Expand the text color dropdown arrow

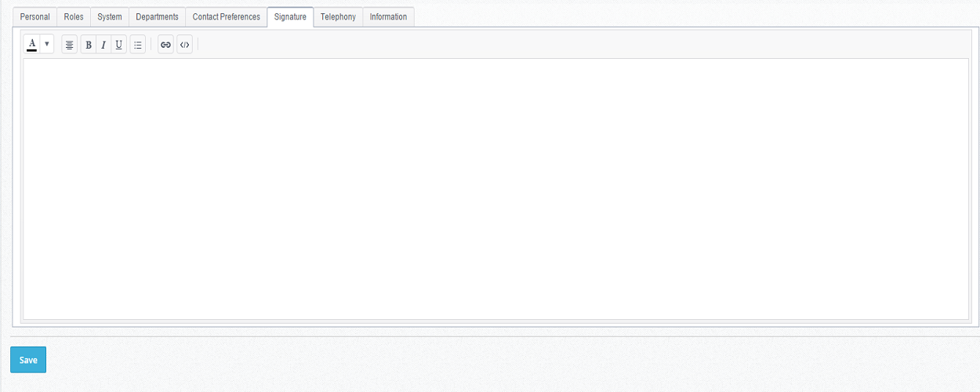tap(47, 45)
